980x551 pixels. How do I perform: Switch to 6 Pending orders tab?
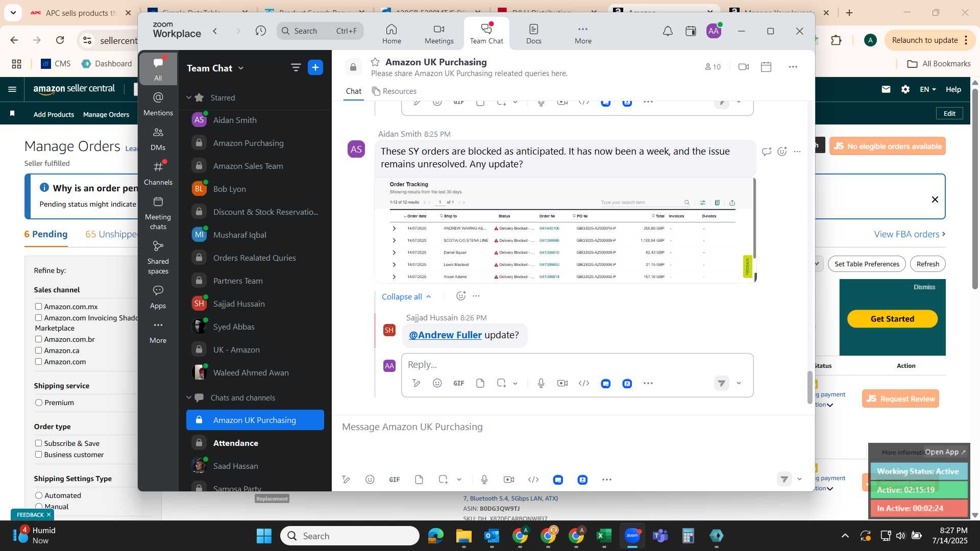pyautogui.click(x=46, y=234)
